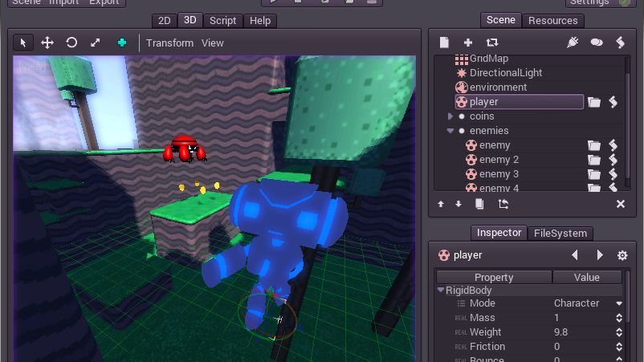Adjust the Friction value stepper
644x362 pixels.
(x=619, y=347)
